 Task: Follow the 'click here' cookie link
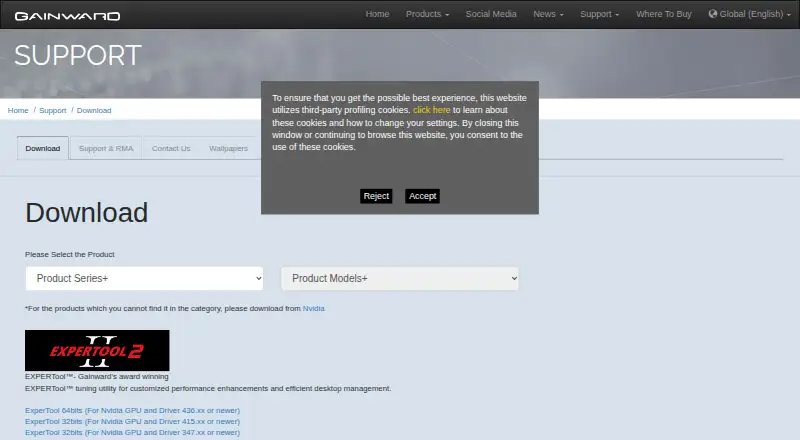point(432,110)
